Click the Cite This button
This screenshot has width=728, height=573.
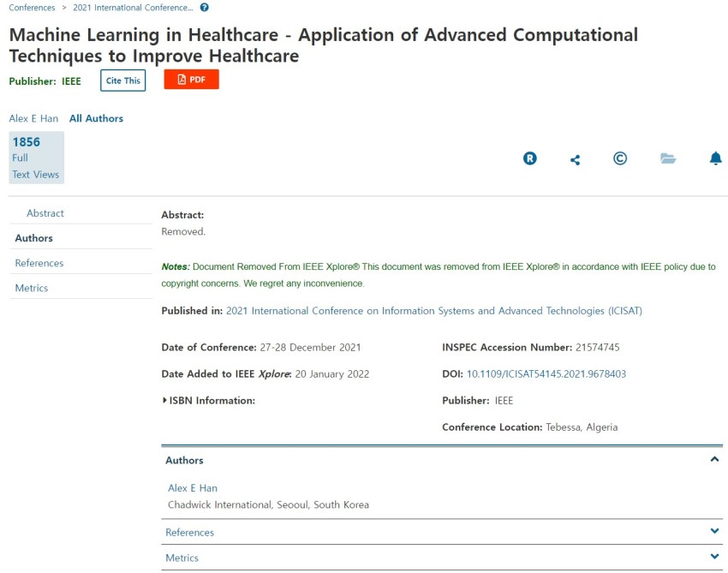(x=123, y=81)
